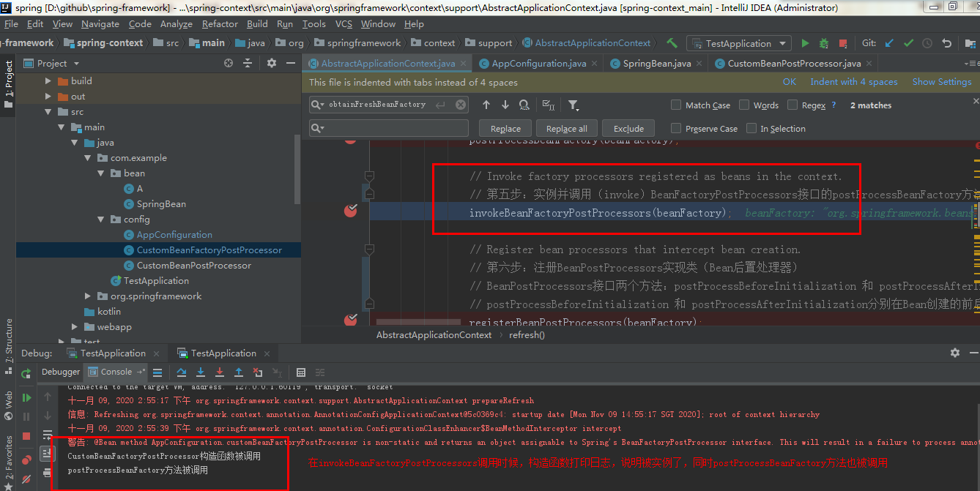Viewport: 980px width, 491px height.
Task: Click Force Step Into red arrow icon
Action: pyautogui.click(x=219, y=372)
